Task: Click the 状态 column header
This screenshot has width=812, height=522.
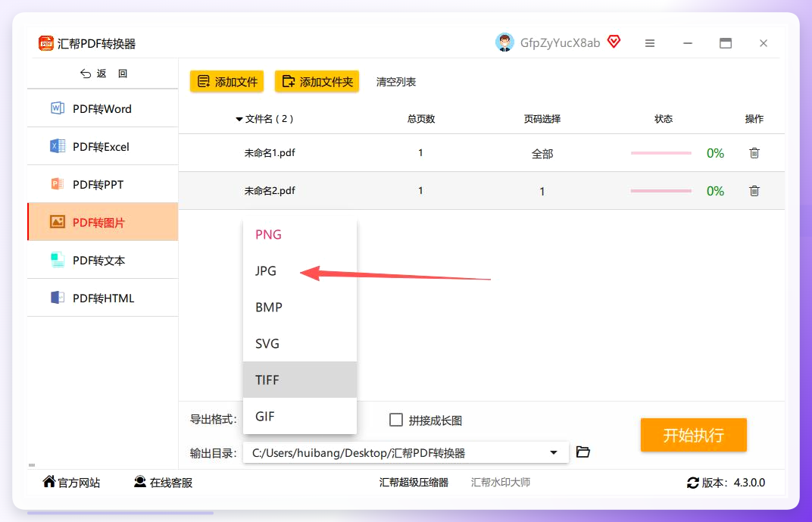Action: click(x=664, y=119)
